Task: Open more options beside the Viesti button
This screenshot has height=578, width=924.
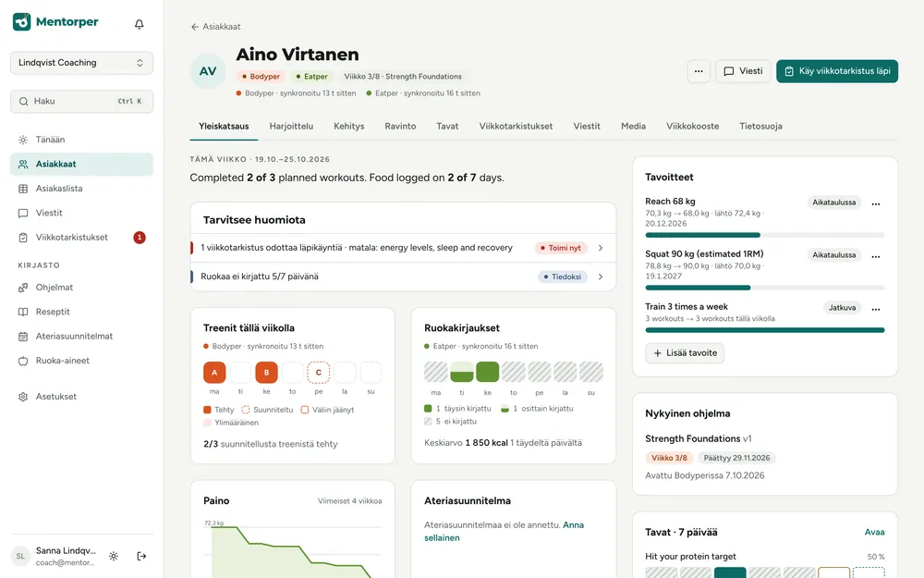Action: (x=699, y=71)
